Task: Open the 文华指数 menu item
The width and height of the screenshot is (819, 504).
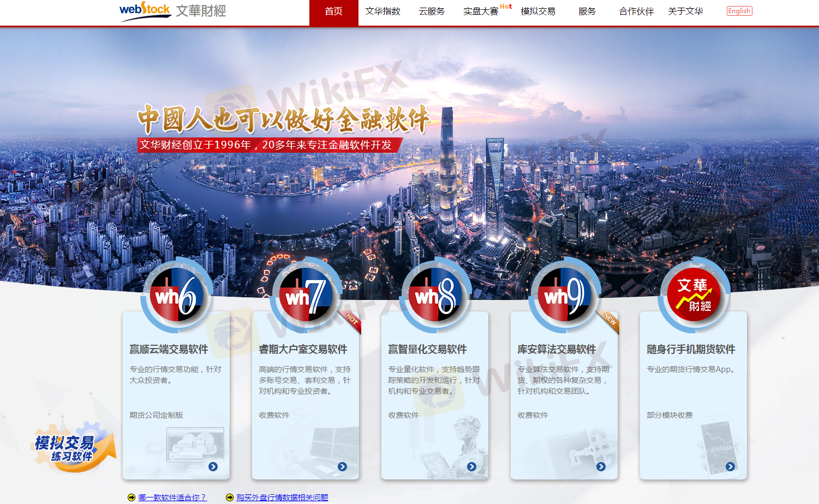Action: [x=382, y=11]
